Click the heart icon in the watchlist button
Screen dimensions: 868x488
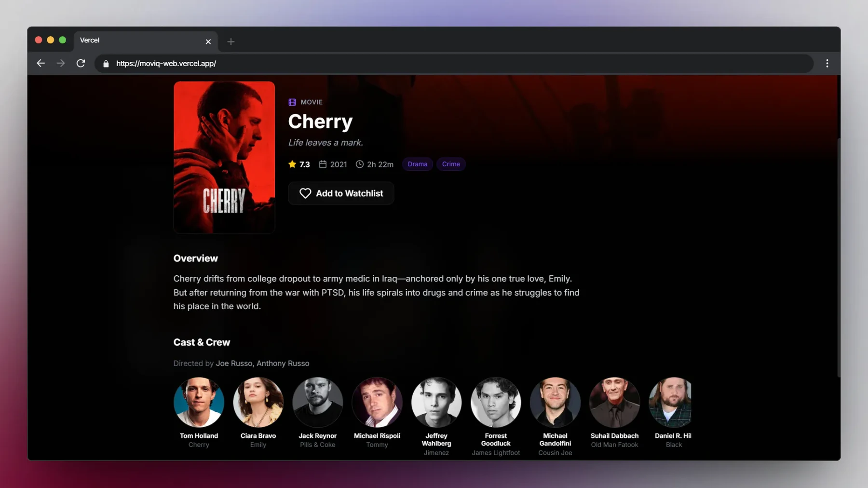coord(305,193)
